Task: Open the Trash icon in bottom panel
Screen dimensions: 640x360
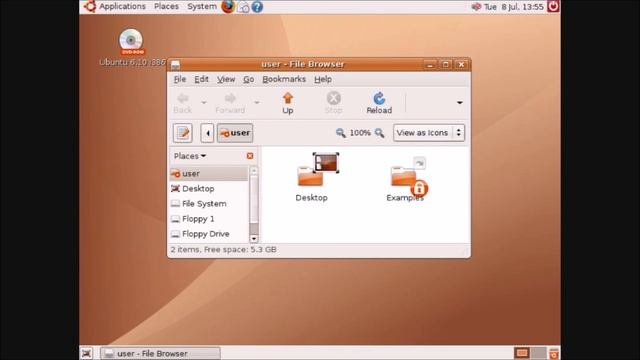Action: 553,353
